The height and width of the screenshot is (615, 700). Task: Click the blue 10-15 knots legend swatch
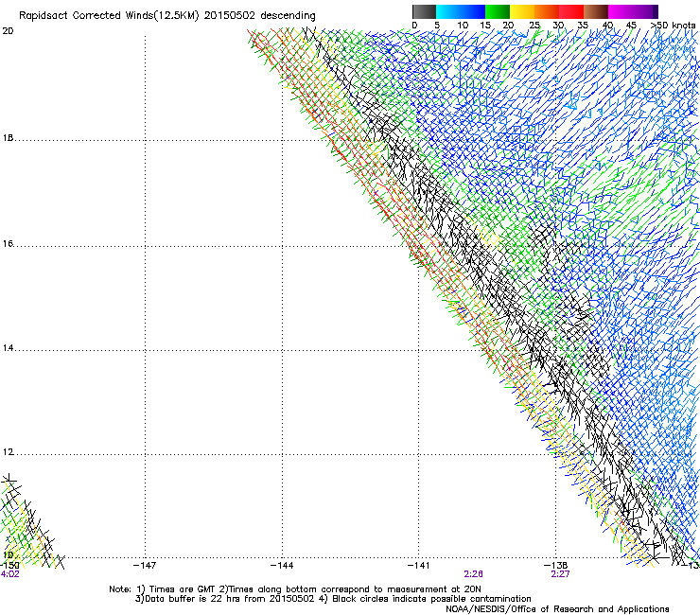pyautogui.click(x=473, y=11)
